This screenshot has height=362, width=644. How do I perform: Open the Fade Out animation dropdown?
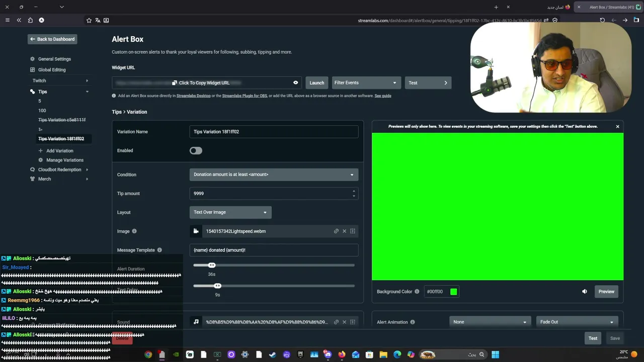click(577, 322)
